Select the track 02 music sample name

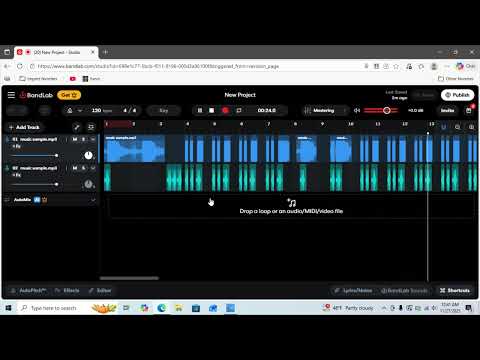[x=38, y=168]
